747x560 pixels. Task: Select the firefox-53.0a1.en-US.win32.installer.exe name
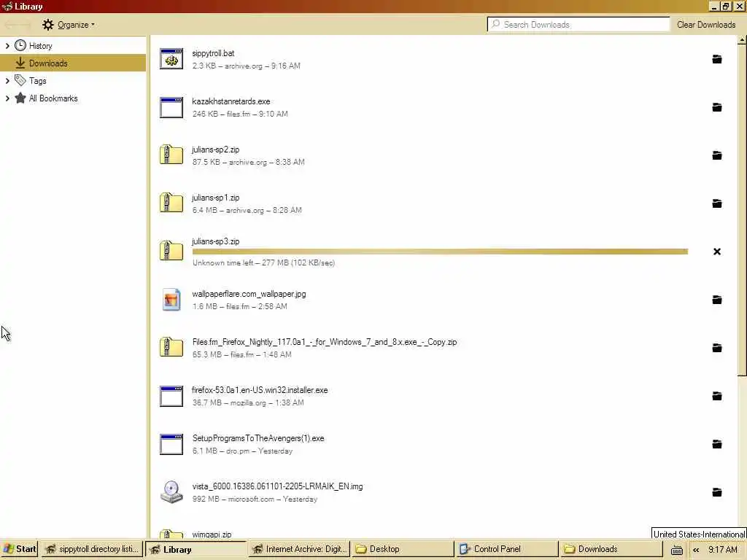point(260,390)
